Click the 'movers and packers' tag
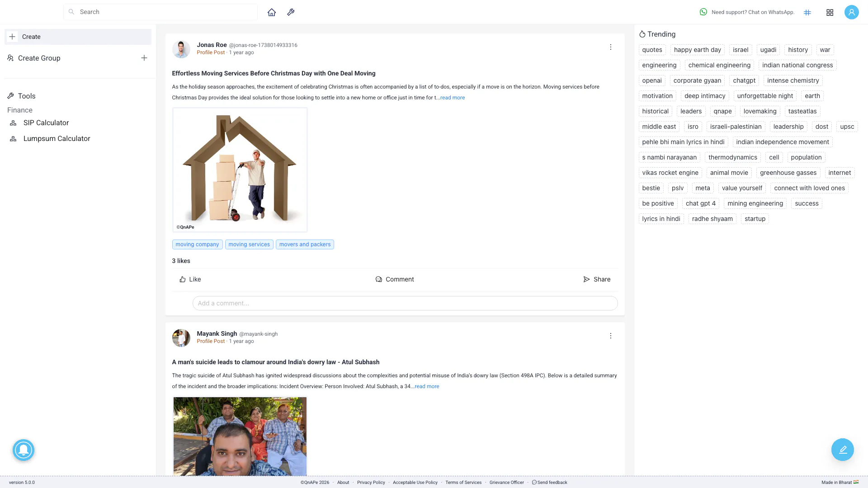The width and height of the screenshot is (868, 488). (x=305, y=244)
